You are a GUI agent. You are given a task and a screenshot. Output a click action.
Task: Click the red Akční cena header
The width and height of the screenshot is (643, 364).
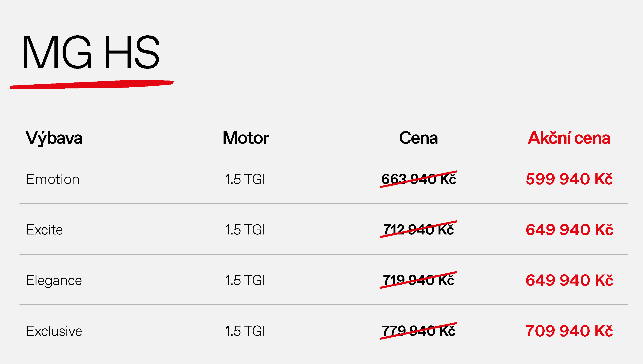click(x=569, y=138)
